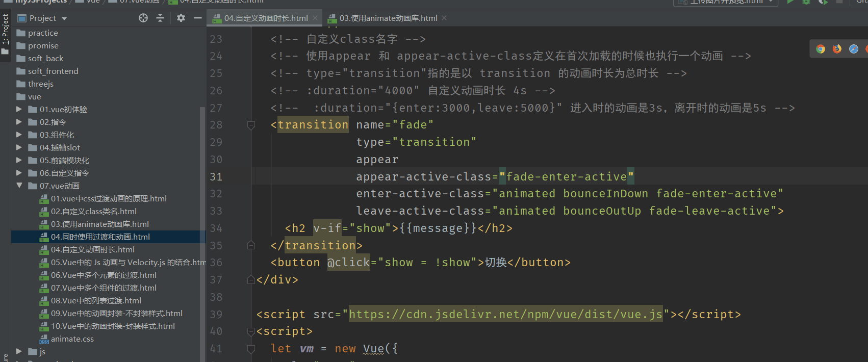Fold the new Vue block at line 41
868x362 pixels.
pos(251,349)
